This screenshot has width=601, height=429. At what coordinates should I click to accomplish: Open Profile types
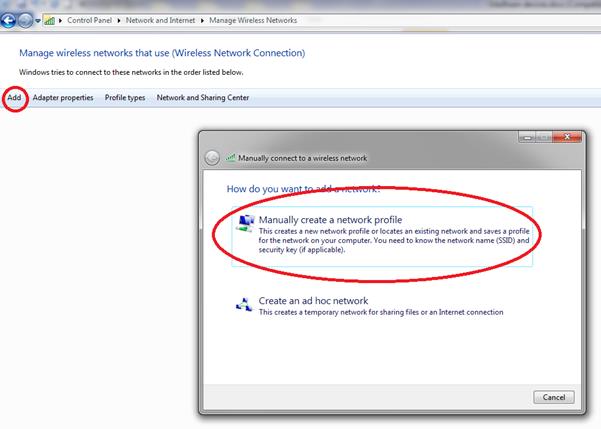(125, 98)
